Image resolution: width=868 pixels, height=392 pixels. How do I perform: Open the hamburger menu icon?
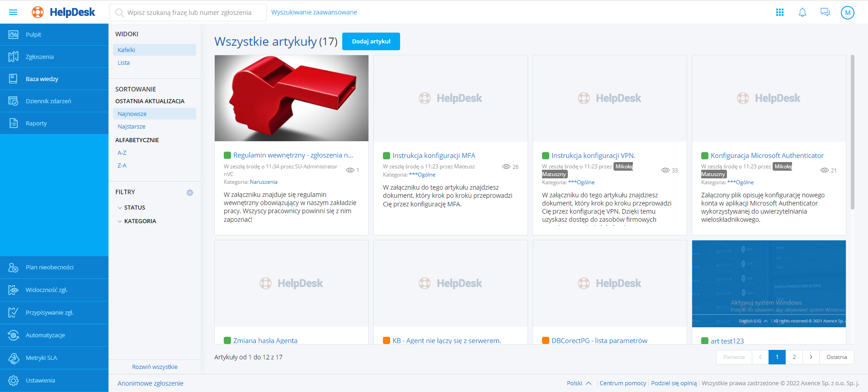tap(13, 12)
